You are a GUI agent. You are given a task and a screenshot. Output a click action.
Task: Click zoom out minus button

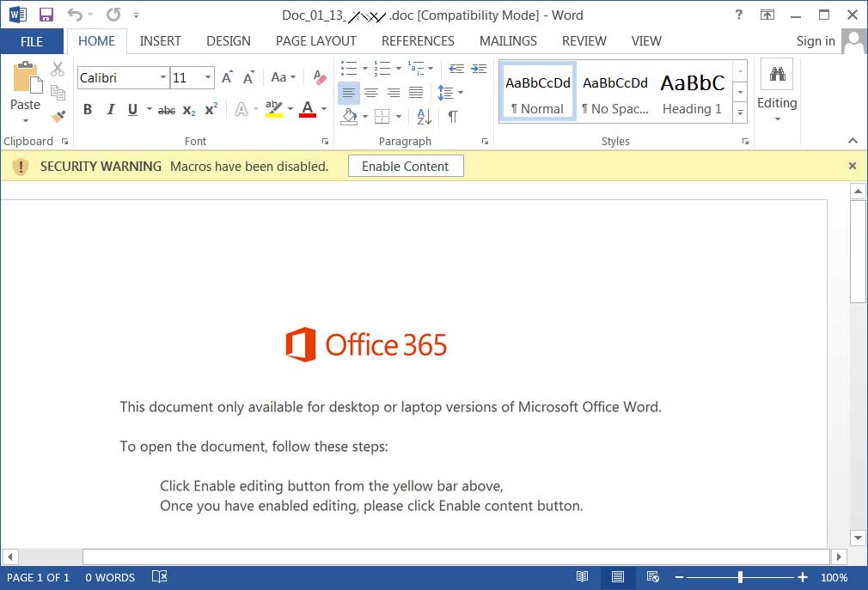679,577
